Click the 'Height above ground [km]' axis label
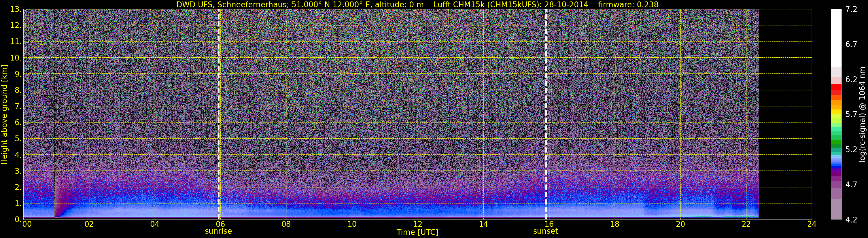Image resolution: width=868 pixels, height=238 pixels. click(x=4, y=114)
